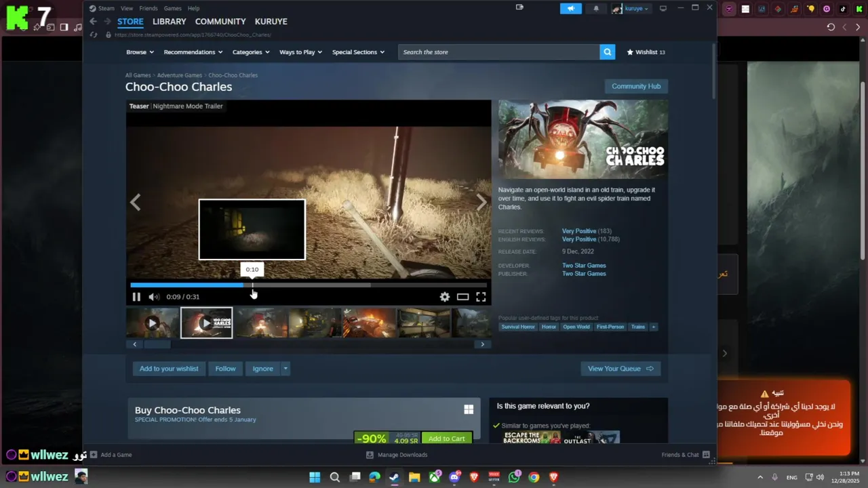Image resolution: width=868 pixels, height=488 pixels.
Task: Open Xbox app from taskbar
Action: [435, 477]
